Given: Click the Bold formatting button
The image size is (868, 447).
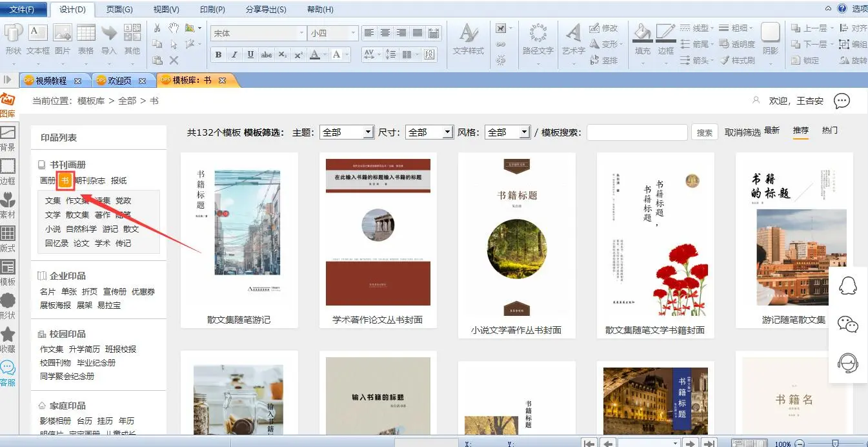Looking at the screenshot, I should click(219, 55).
